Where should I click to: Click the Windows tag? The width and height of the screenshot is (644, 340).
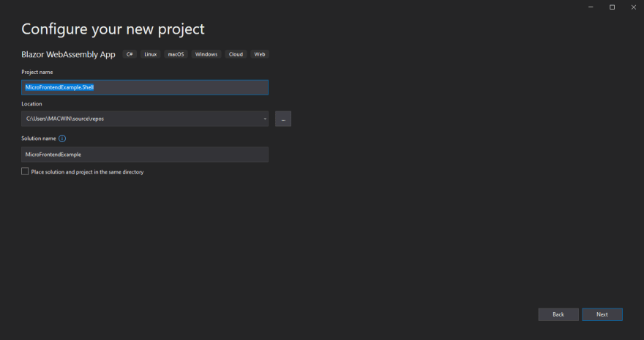206,54
